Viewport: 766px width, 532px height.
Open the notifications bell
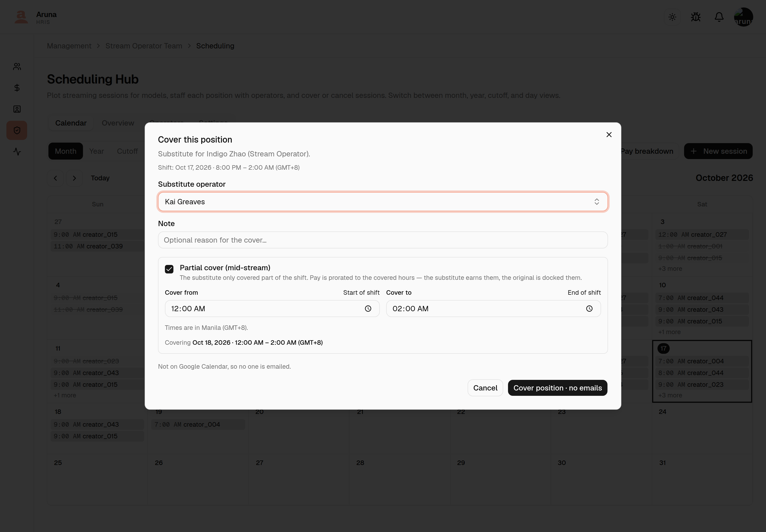pyautogui.click(x=719, y=17)
